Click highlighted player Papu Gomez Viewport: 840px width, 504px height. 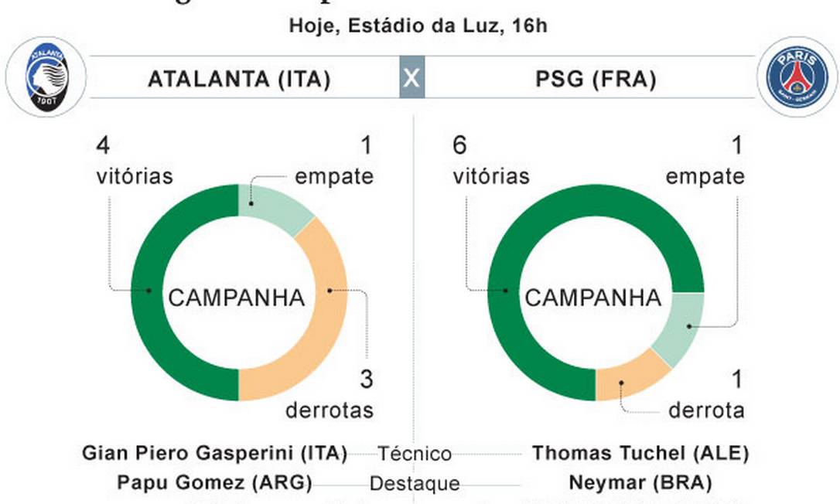(214, 483)
